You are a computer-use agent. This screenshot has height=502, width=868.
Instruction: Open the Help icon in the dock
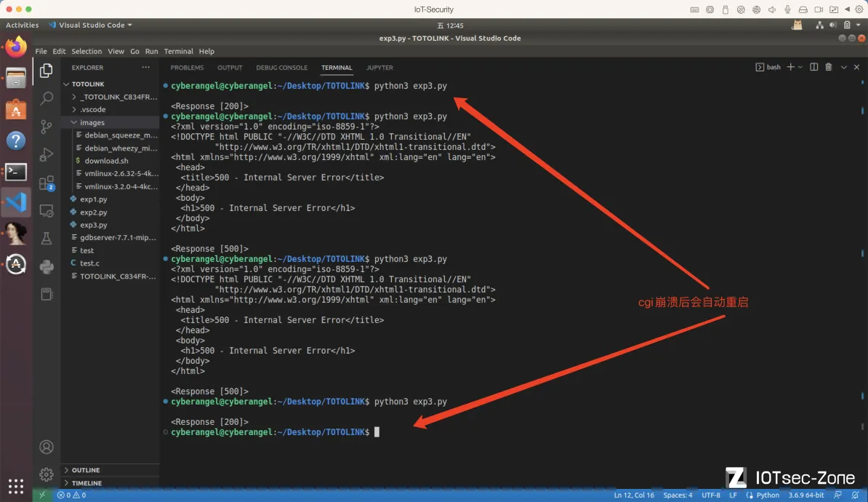tap(16, 140)
